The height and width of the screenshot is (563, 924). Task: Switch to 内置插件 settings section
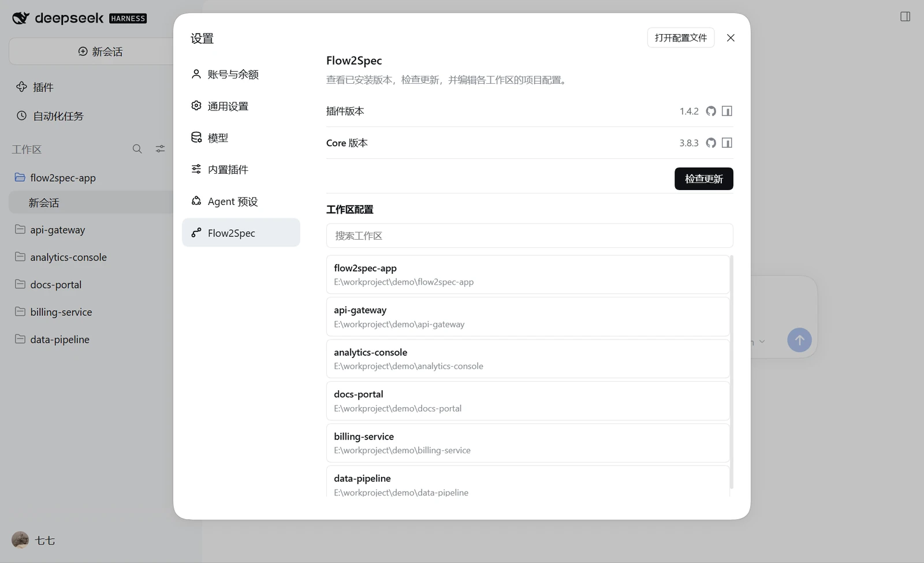(x=241, y=169)
